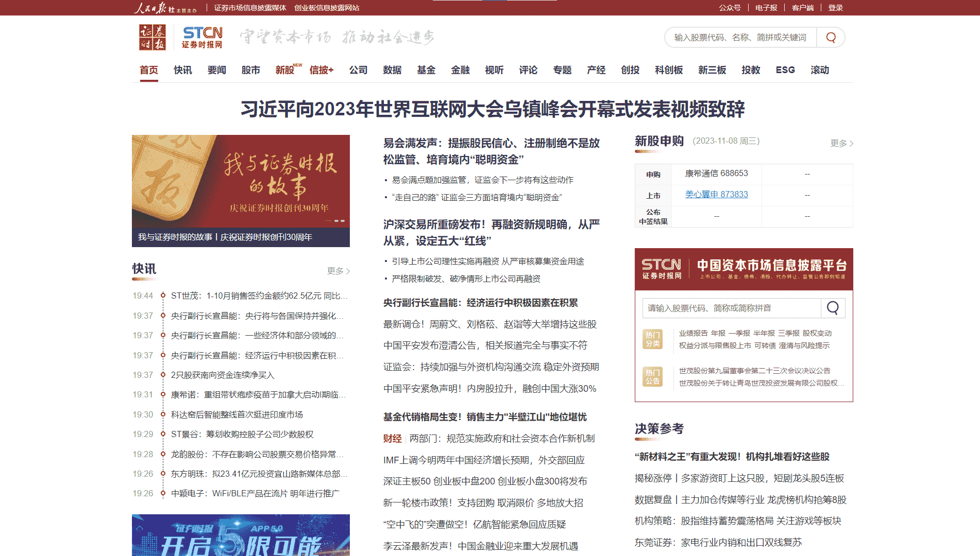The width and height of the screenshot is (980, 556).
Task: Click the search magnifier icon in header
Action: 831,38
